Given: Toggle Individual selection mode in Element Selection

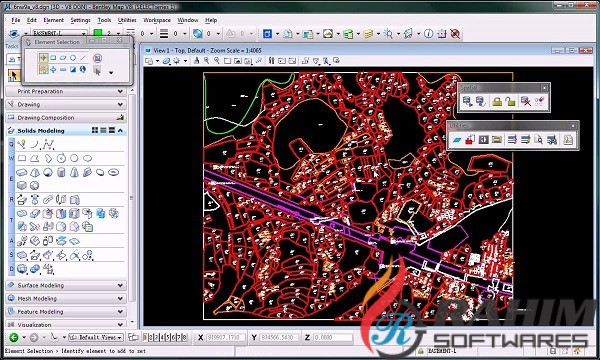Looking at the screenshot, I should pyautogui.click(x=43, y=58).
